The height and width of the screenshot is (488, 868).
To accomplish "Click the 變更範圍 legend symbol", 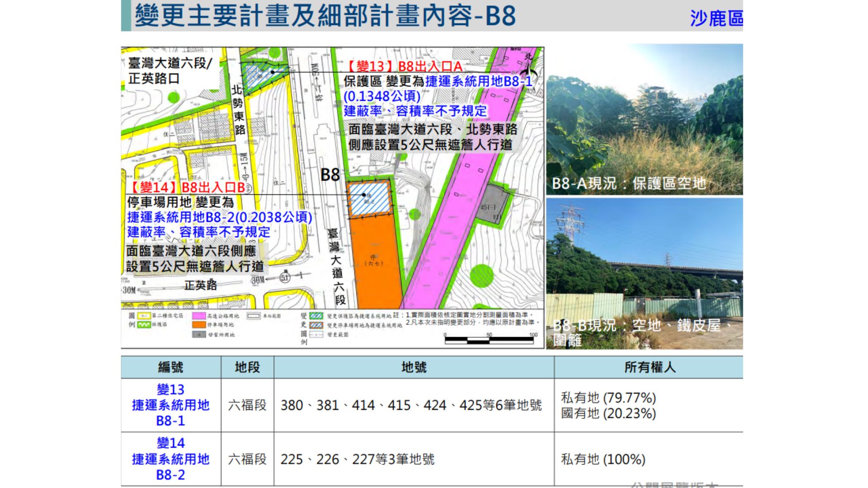I will (316, 334).
